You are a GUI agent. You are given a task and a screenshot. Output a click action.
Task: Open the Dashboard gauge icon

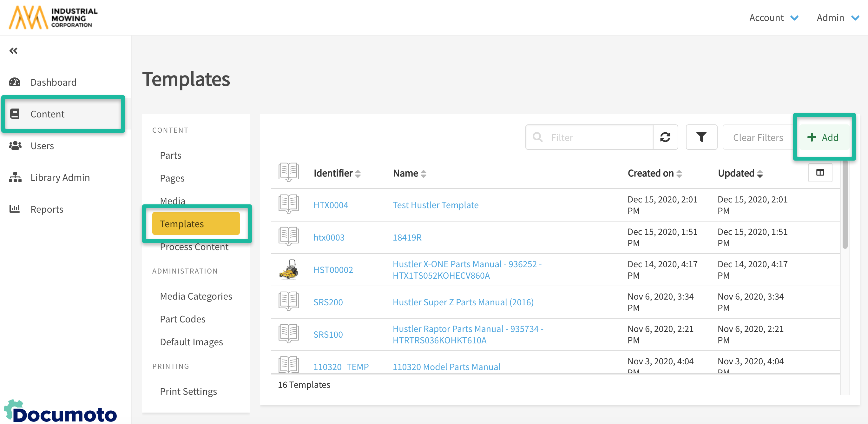(x=15, y=82)
